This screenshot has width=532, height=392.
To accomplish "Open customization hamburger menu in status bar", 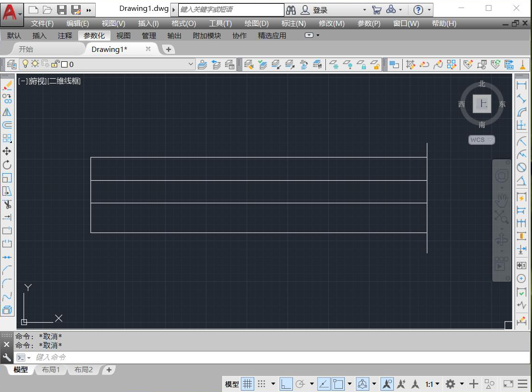I will tap(523, 384).
